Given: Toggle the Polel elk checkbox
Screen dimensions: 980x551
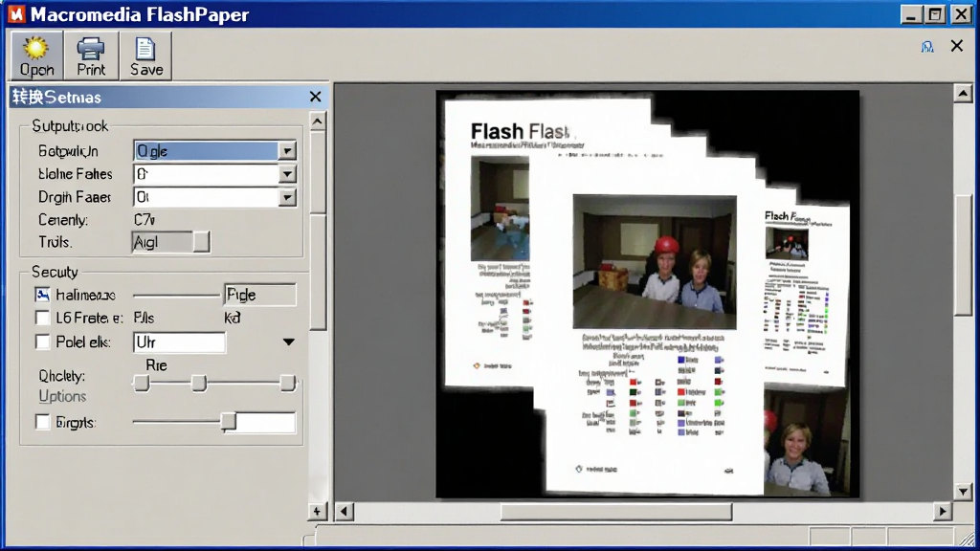Looking at the screenshot, I should [x=42, y=342].
